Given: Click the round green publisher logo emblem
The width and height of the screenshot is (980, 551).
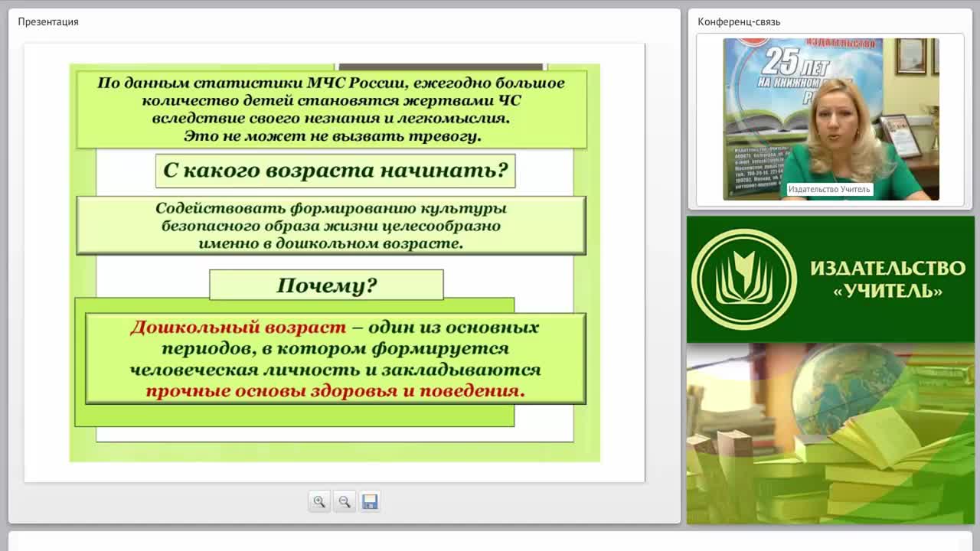Looking at the screenshot, I should tap(743, 279).
